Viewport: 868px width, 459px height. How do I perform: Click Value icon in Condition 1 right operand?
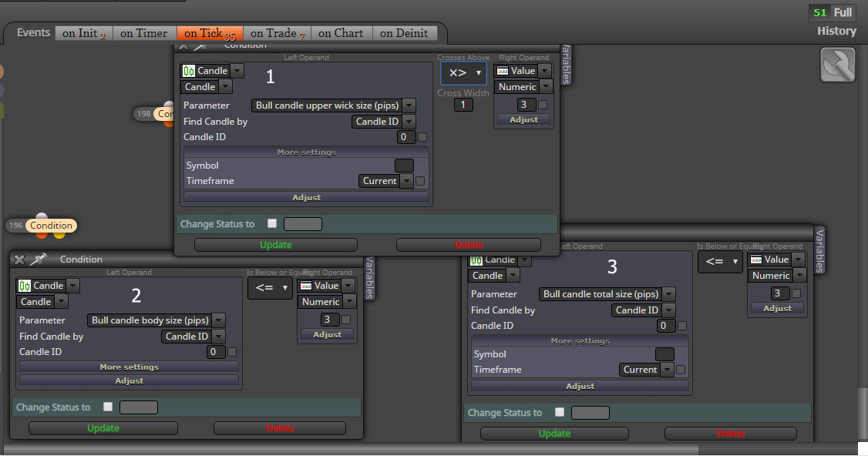(503, 71)
